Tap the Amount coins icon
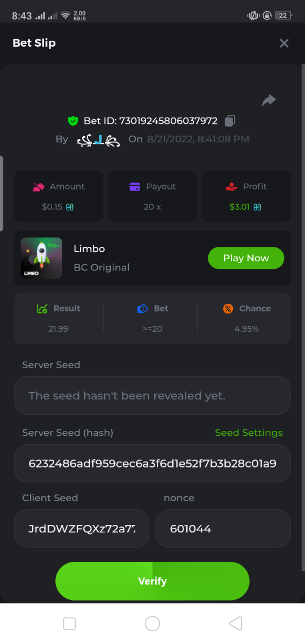Image resolution: width=305 pixels, height=644 pixels. [x=38, y=187]
